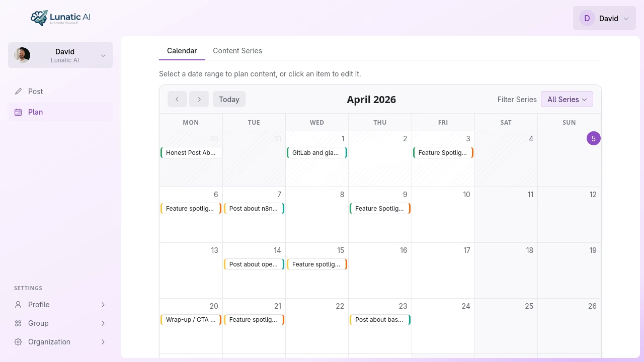Click the SUN column header

pyautogui.click(x=569, y=122)
